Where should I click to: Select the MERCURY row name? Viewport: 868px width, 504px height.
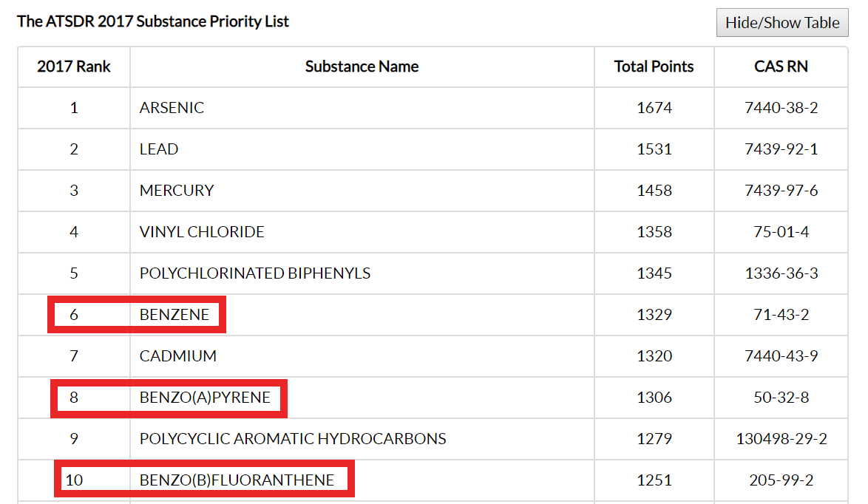tap(177, 191)
